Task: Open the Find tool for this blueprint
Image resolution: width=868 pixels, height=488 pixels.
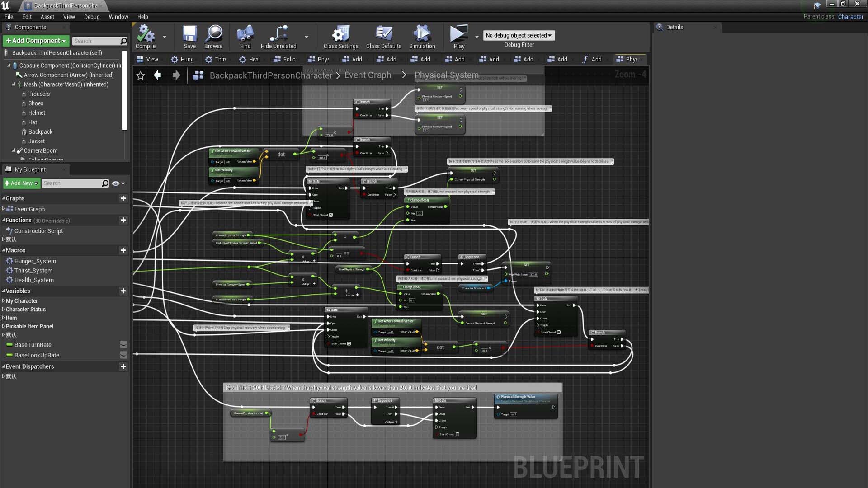Action: tap(245, 37)
